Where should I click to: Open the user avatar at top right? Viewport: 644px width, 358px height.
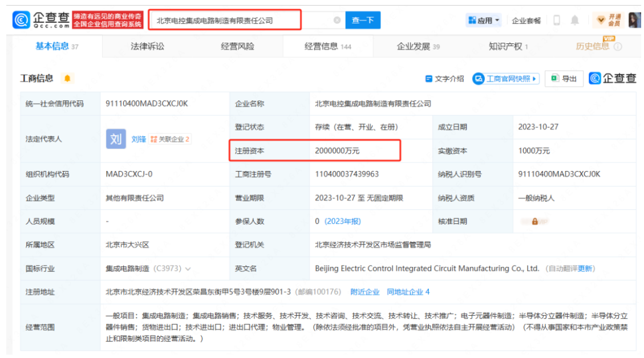point(634,20)
